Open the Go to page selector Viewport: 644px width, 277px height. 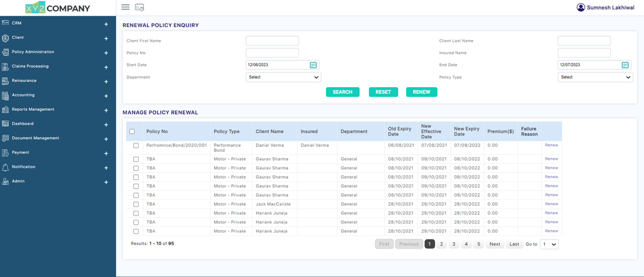550,244
